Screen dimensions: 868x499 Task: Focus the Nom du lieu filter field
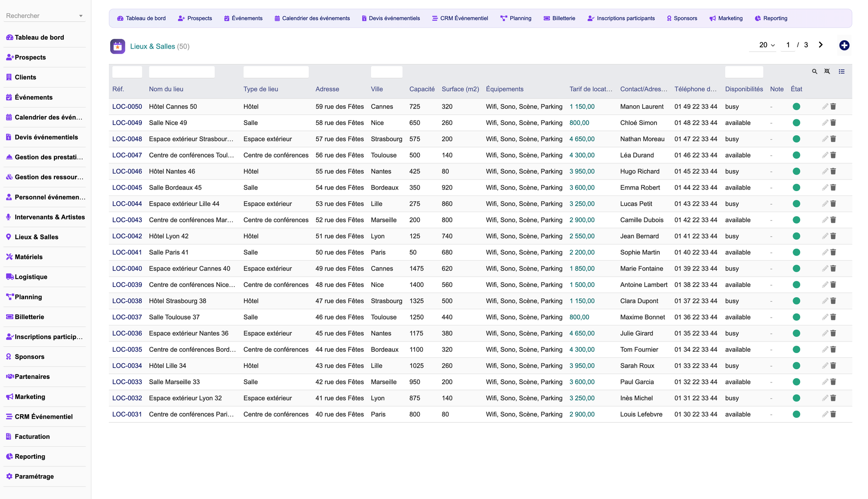pos(182,72)
